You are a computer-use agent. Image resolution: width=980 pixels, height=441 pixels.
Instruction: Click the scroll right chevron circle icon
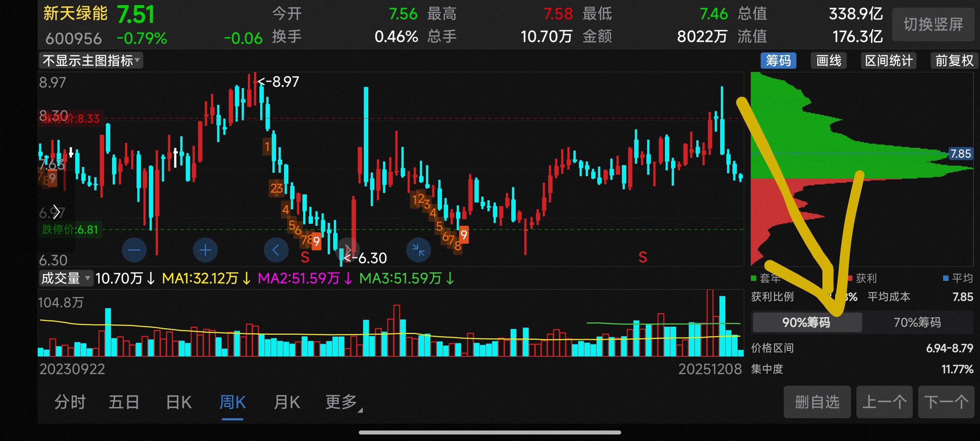(x=347, y=250)
